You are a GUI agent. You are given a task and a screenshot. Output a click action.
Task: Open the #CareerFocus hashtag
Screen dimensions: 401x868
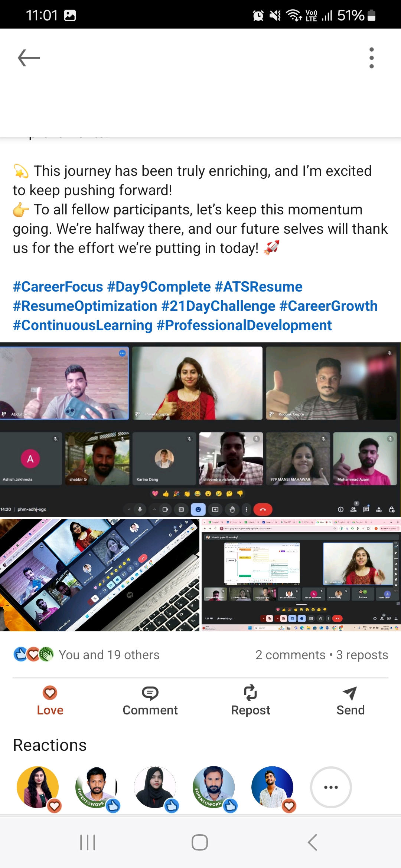(x=58, y=287)
